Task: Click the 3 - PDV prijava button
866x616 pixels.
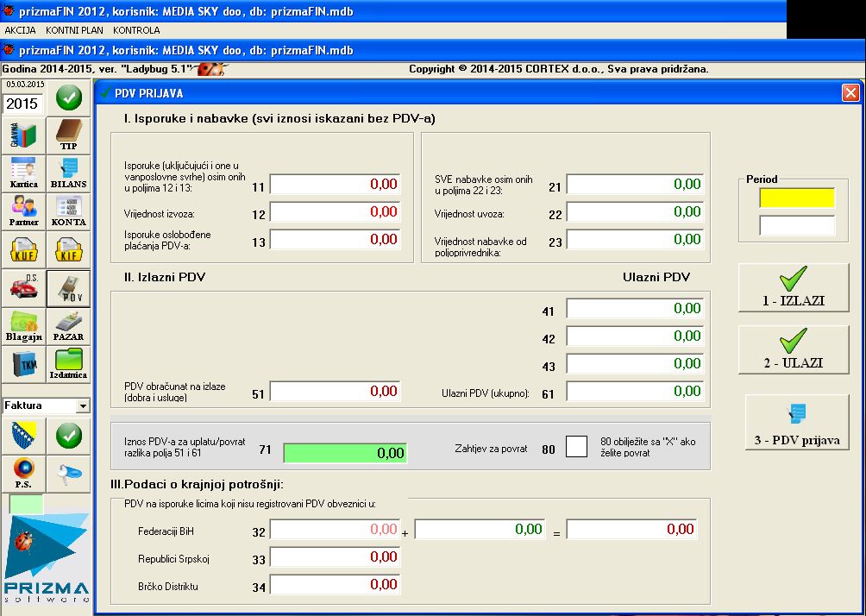Action: click(796, 423)
